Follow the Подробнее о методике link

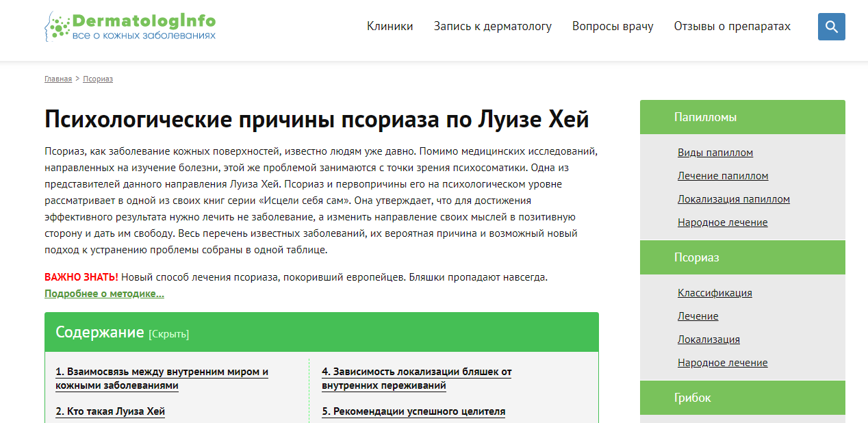click(x=104, y=294)
